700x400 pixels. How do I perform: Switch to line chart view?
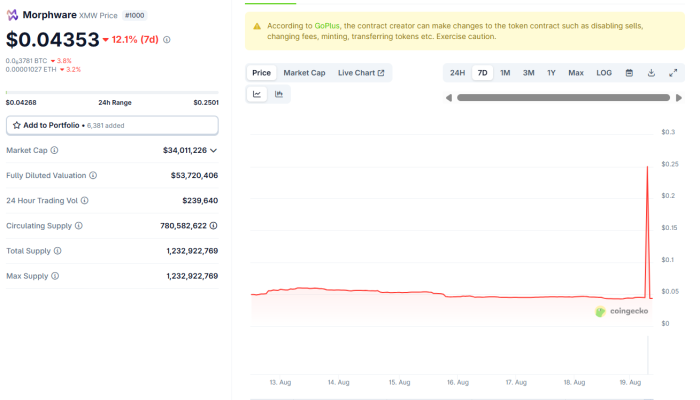click(x=257, y=94)
